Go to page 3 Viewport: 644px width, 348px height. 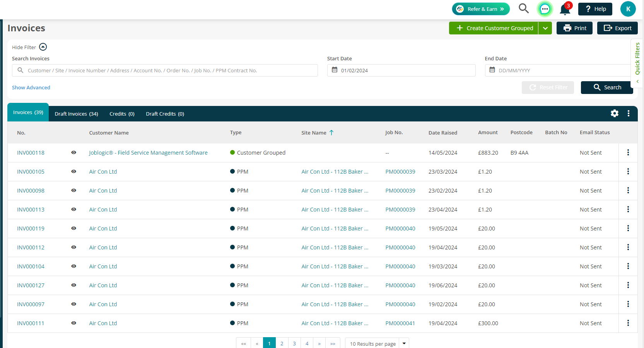tap(294, 343)
